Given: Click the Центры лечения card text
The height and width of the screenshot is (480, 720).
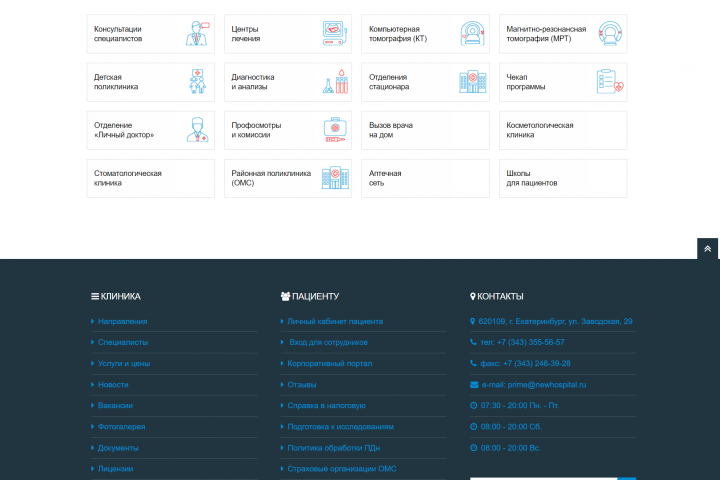Looking at the screenshot, I should [x=246, y=34].
